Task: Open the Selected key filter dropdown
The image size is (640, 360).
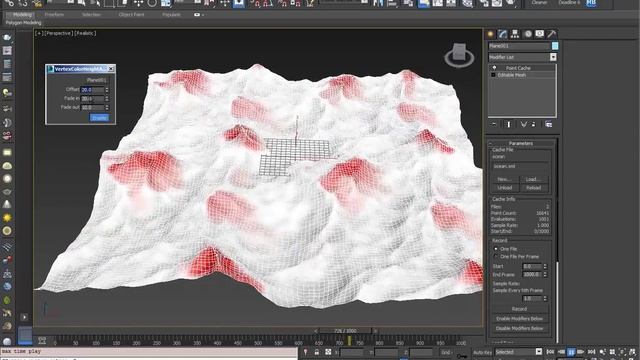Action: (539, 352)
